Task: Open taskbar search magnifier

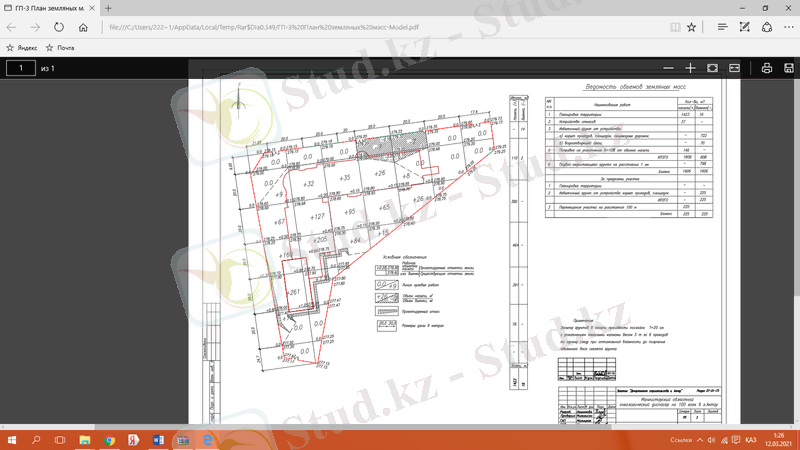Action: pos(36,440)
